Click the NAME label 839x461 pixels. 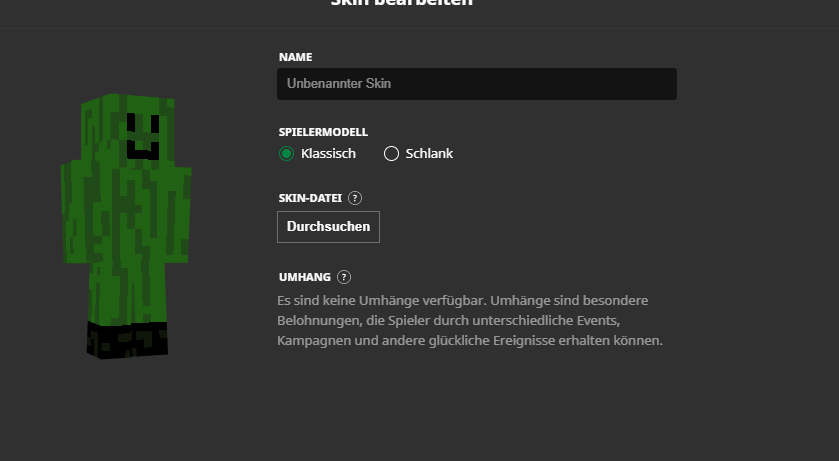[295, 57]
